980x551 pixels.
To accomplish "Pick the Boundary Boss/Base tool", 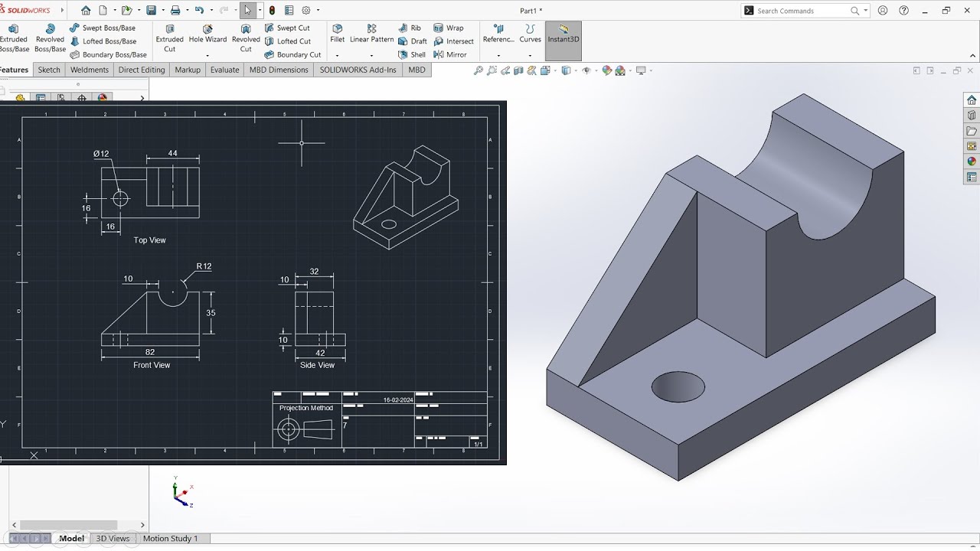I will coord(108,55).
